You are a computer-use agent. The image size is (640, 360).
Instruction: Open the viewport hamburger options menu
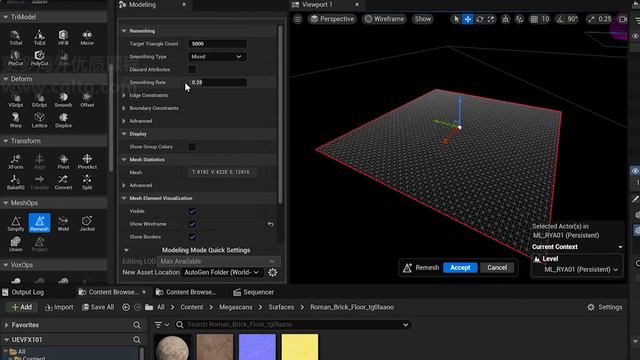(298, 19)
